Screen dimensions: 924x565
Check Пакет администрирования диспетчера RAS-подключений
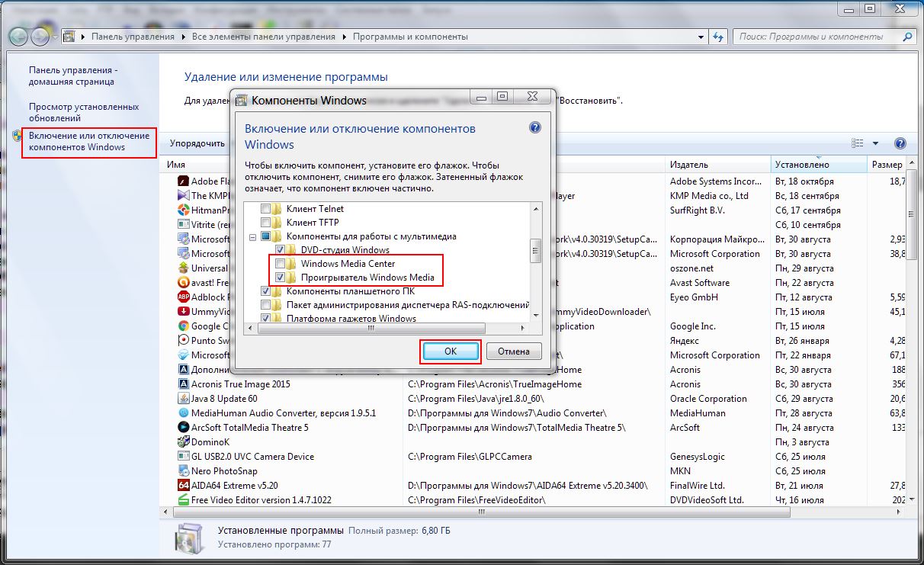265,305
